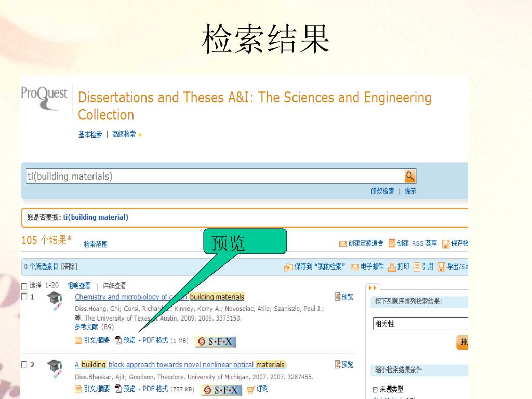Open 创建定题通告 envelope icon

tap(343, 244)
